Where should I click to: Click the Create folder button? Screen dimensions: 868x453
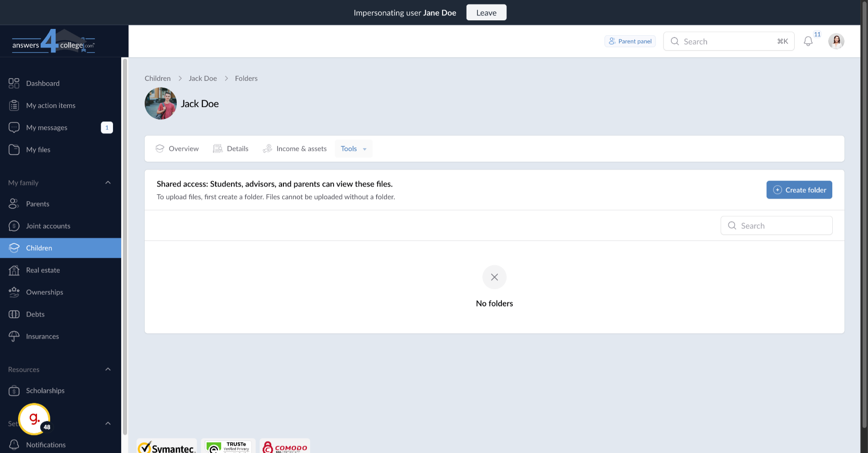click(799, 190)
